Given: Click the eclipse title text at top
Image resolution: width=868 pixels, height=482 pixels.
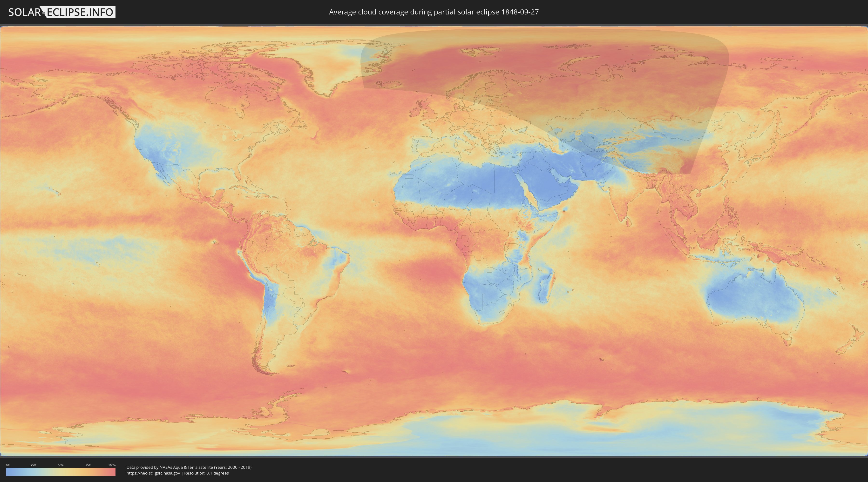Looking at the screenshot, I should (x=434, y=12).
